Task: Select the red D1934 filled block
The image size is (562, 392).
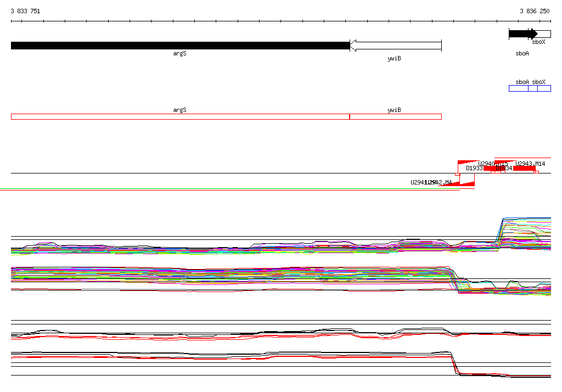Action: coord(494,168)
